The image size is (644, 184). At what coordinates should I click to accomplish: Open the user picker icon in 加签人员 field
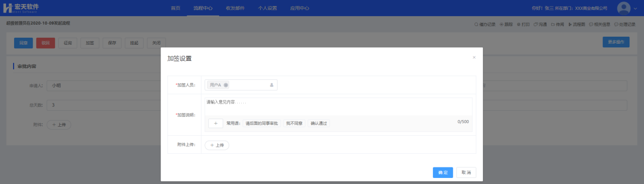(272, 85)
